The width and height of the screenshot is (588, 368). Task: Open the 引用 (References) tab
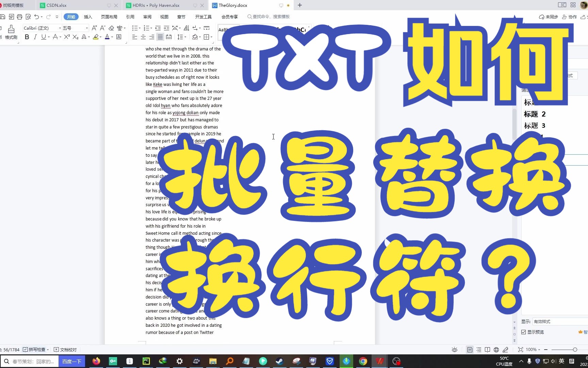[130, 17]
